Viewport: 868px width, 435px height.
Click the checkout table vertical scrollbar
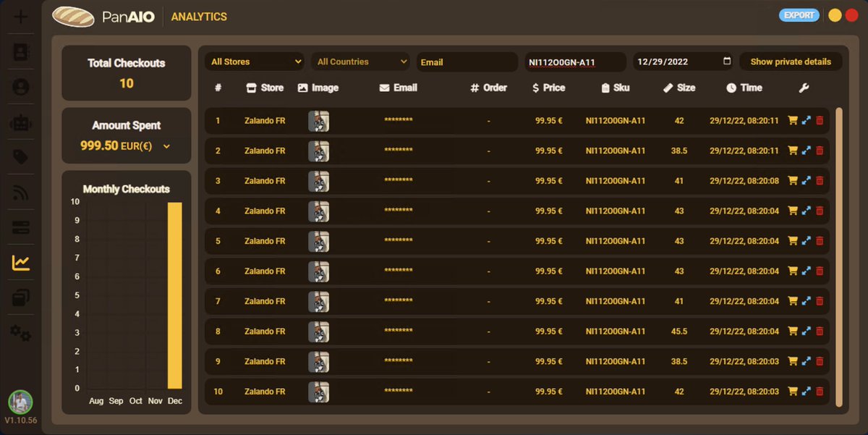click(x=839, y=257)
